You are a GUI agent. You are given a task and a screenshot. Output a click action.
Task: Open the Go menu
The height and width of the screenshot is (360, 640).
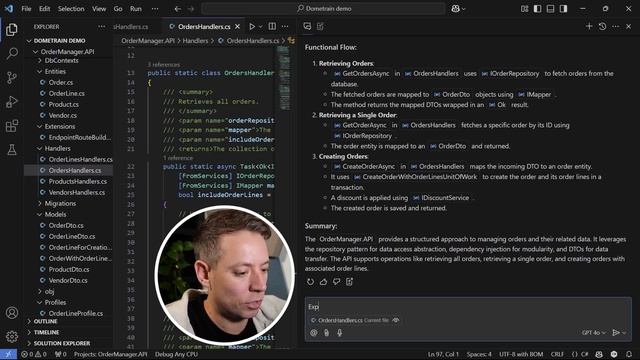pyautogui.click(x=118, y=9)
